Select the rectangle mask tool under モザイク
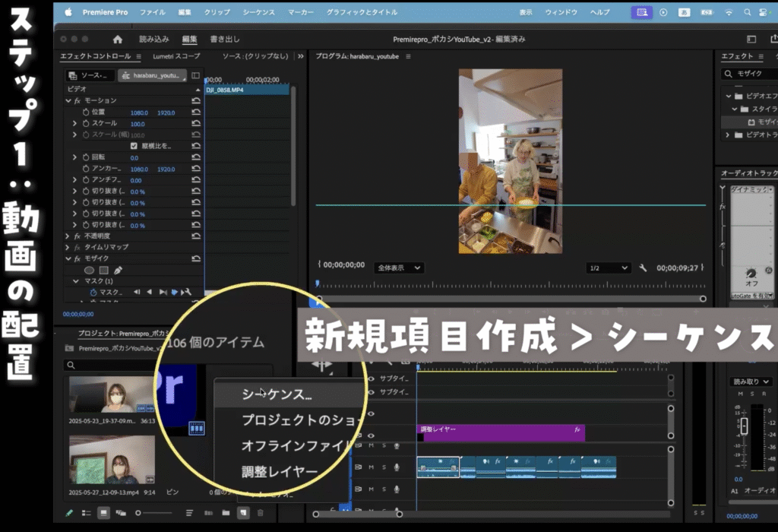The image size is (778, 532). (x=103, y=270)
